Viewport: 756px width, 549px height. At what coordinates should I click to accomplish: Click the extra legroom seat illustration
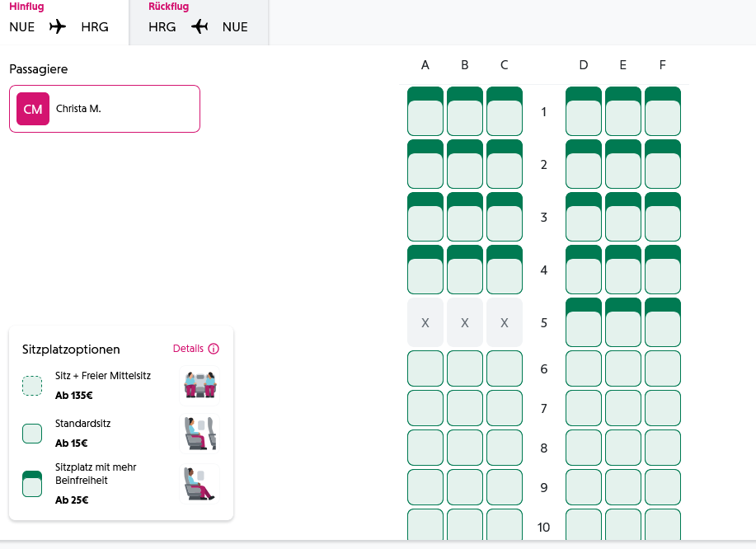click(199, 483)
